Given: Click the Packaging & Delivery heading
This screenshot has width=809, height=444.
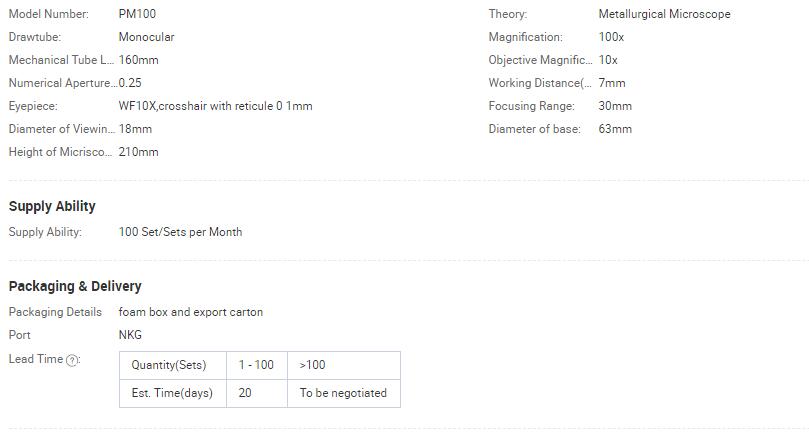Looking at the screenshot, I should pos(75,286).
